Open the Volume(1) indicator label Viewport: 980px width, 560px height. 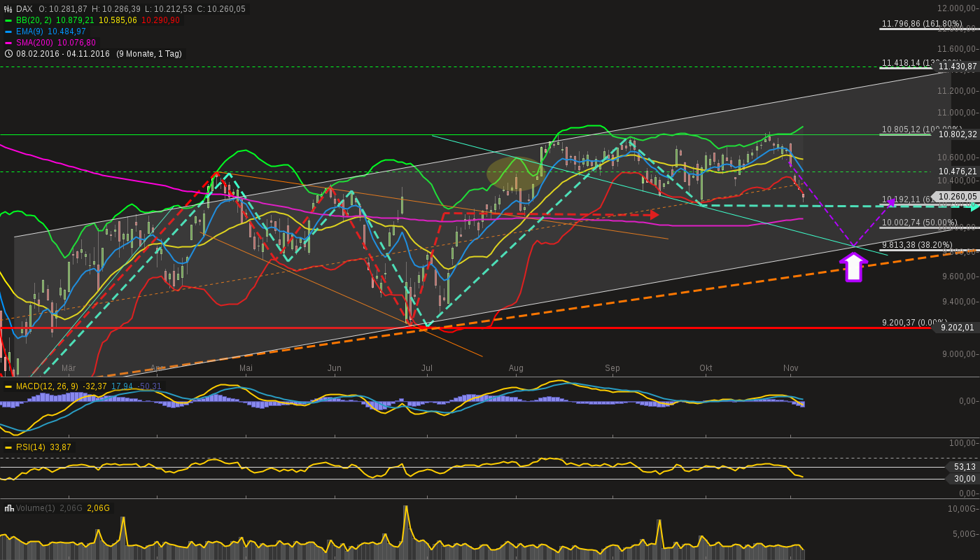(35, 508)
